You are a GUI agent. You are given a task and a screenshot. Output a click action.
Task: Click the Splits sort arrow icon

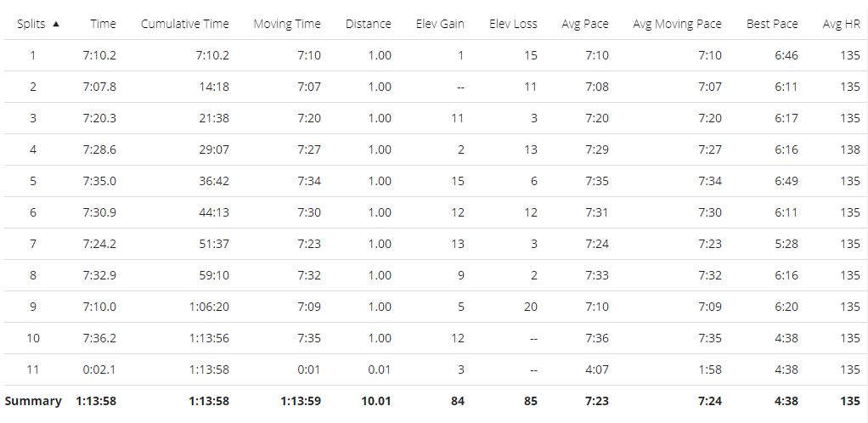(x=56, y=24)
